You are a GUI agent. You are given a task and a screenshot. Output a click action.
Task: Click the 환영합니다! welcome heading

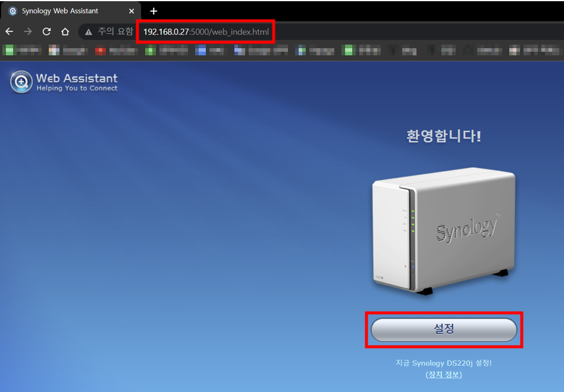pyautogui.click(x=444, y=136)
